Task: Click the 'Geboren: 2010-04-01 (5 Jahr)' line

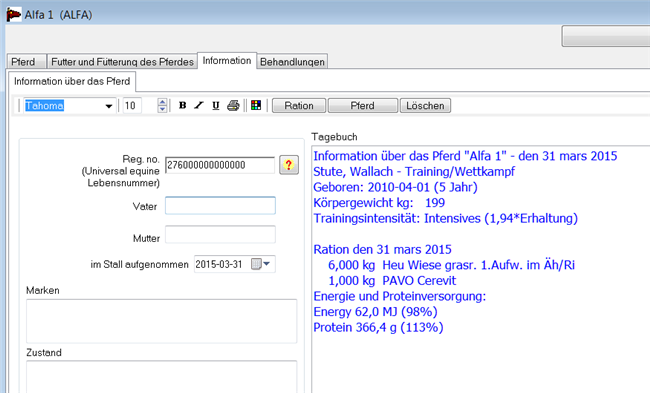Action: point(395,187)
